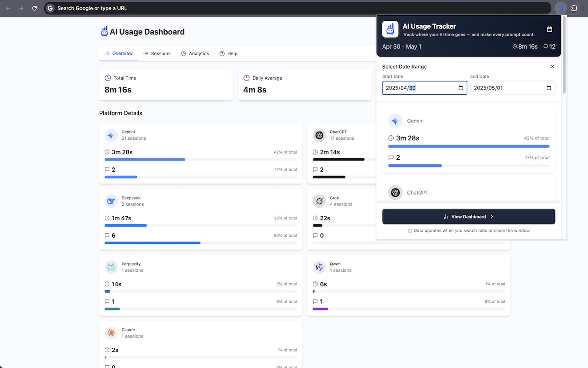
Task: Open the Sessions tab
Action: click(x=157, y=53)
